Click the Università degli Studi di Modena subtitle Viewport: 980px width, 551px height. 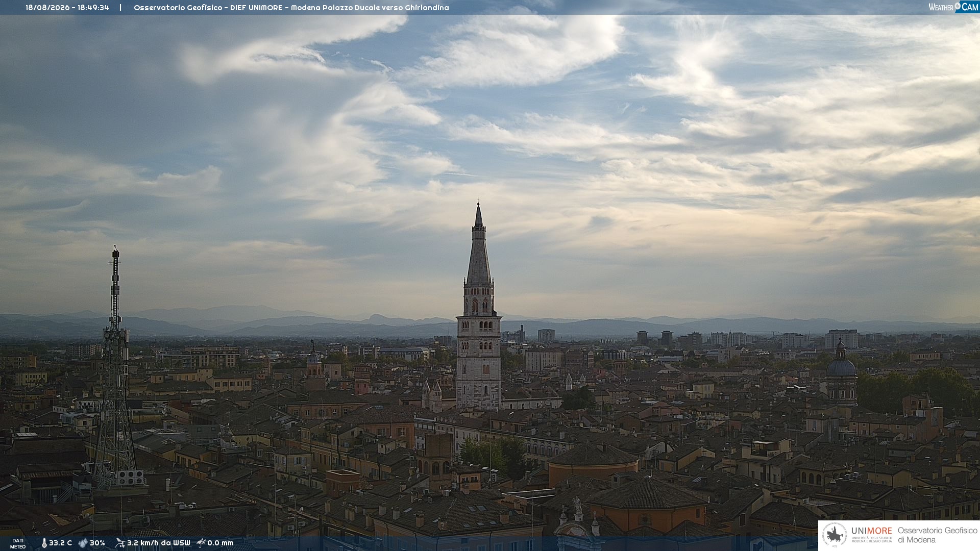(x=871, y=539)
